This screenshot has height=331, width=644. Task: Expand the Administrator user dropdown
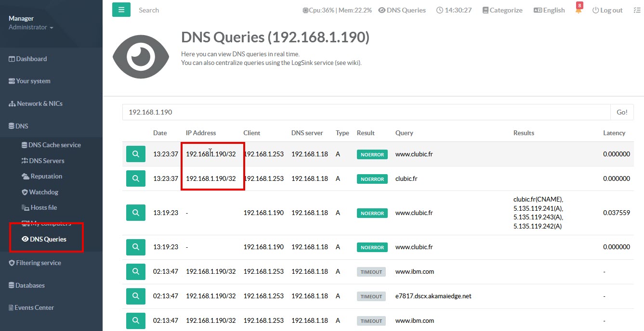(31, 27)
